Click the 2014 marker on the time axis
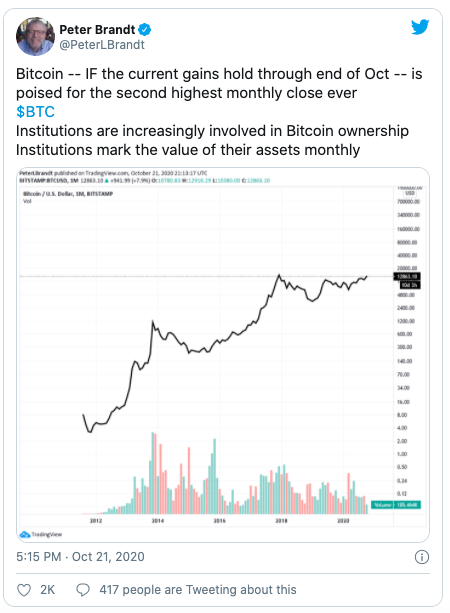Image resolution: width=450 pixels, height=613 pixels. coord(158,521)
